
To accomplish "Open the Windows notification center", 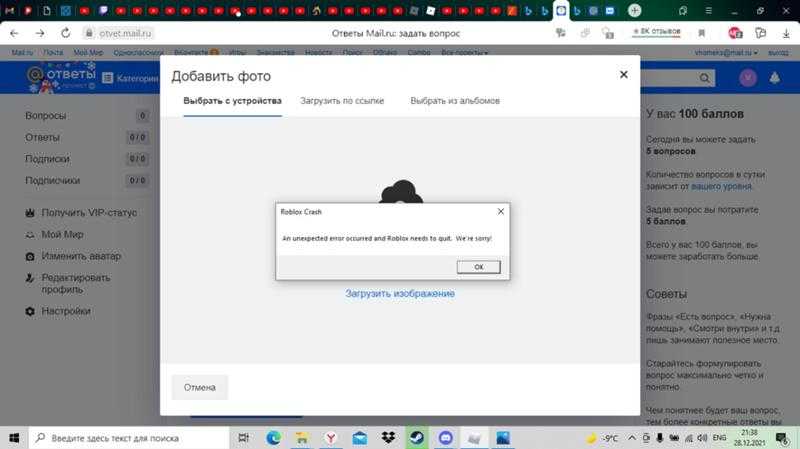I will click(x=782, y=438).
